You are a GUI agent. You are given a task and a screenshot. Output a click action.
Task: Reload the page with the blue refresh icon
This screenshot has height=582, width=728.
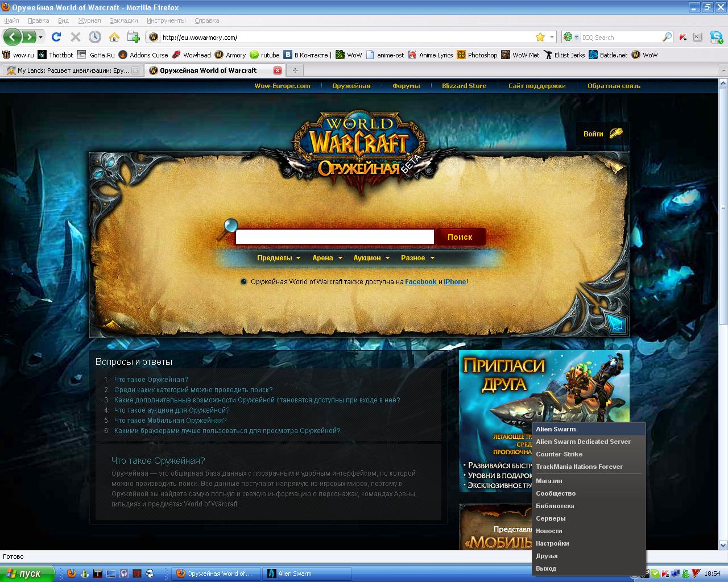(56, 37)
